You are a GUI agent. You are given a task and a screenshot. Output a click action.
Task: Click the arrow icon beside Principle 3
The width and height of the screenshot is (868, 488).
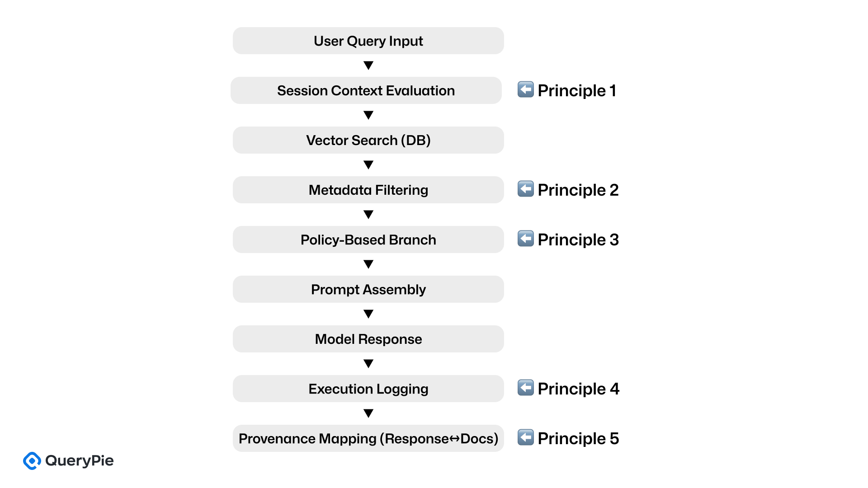coord(525,239)
